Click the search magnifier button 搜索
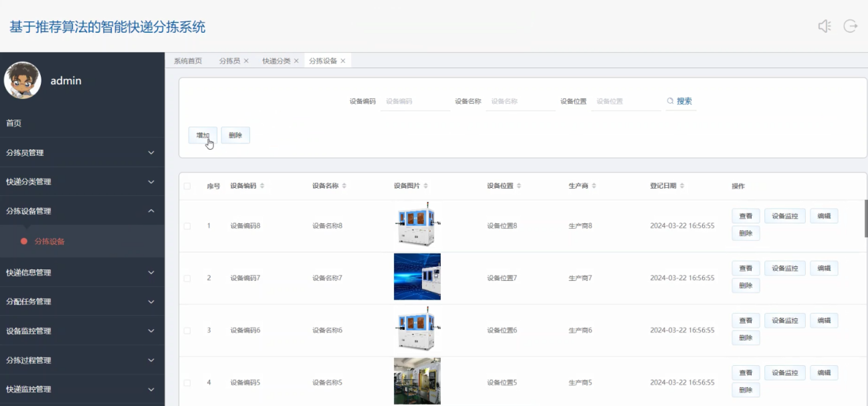The height and width of the screenshot is (406, 868). 679,101
